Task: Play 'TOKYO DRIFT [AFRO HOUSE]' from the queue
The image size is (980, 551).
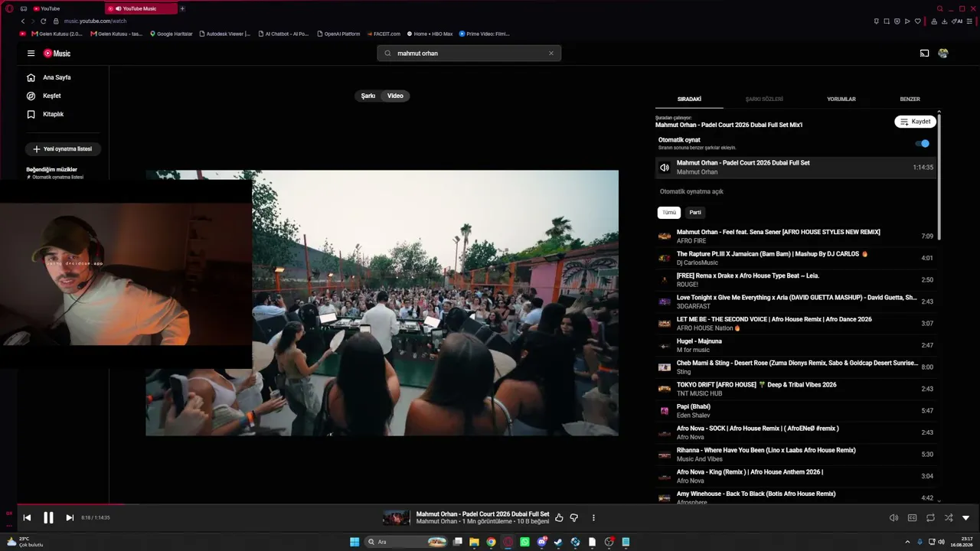Action: click(795, 389)
